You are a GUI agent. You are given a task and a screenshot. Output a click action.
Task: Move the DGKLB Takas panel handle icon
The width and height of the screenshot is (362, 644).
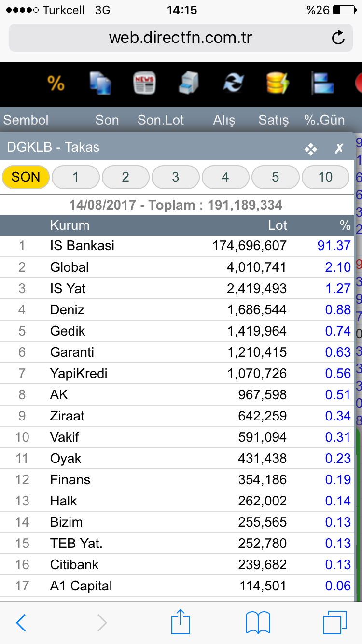point(311,149)
